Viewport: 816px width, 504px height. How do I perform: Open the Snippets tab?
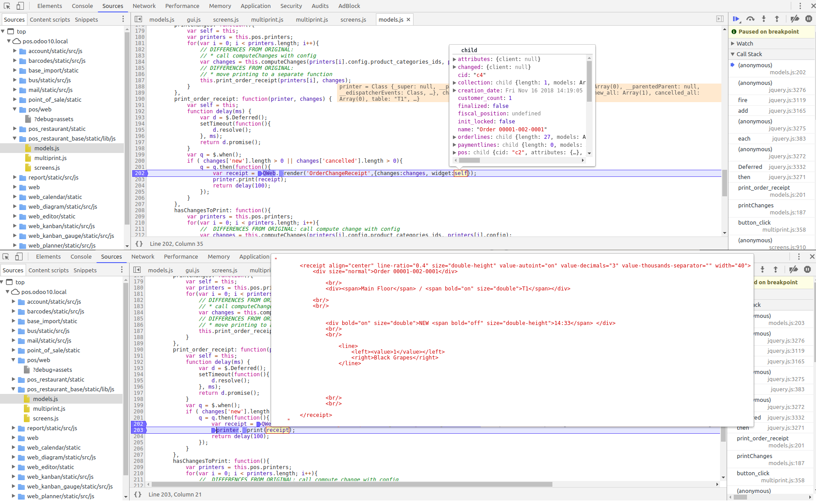coord(86,19)
